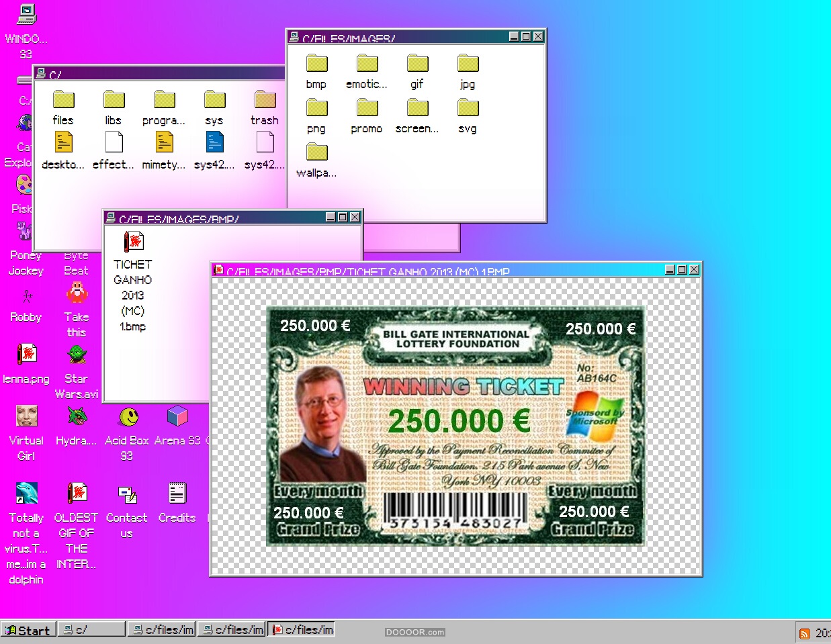Open the WINDOWS 93 computer desktop icon
The image size is (831, 644).
coord(27,15)
